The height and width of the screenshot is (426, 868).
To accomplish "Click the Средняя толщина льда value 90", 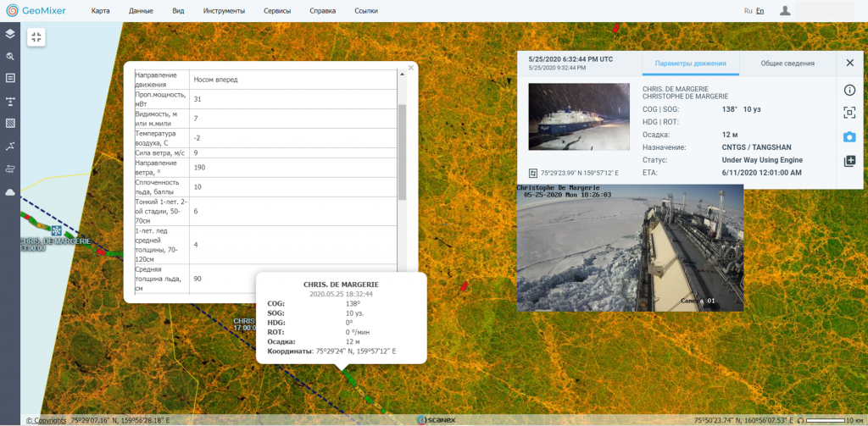I will click(198, 279).
